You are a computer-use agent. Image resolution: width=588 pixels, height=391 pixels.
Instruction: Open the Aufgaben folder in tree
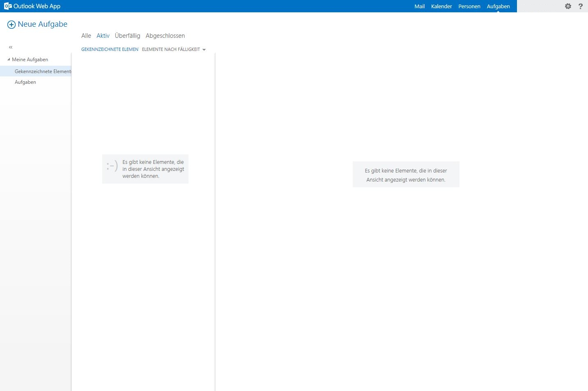tap(25, 82)
